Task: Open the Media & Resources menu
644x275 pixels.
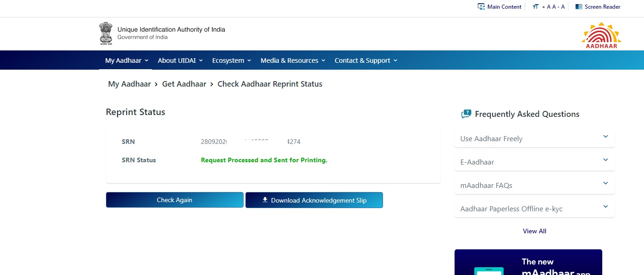Action: click(293, 60)
